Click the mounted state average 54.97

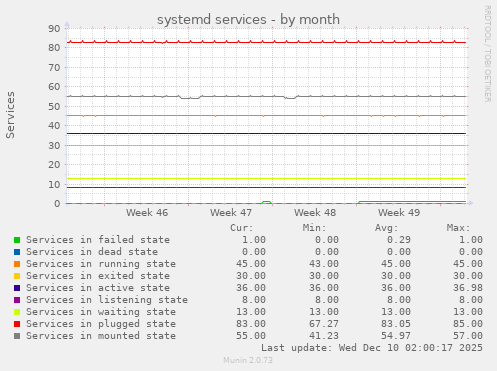[396, 336]
